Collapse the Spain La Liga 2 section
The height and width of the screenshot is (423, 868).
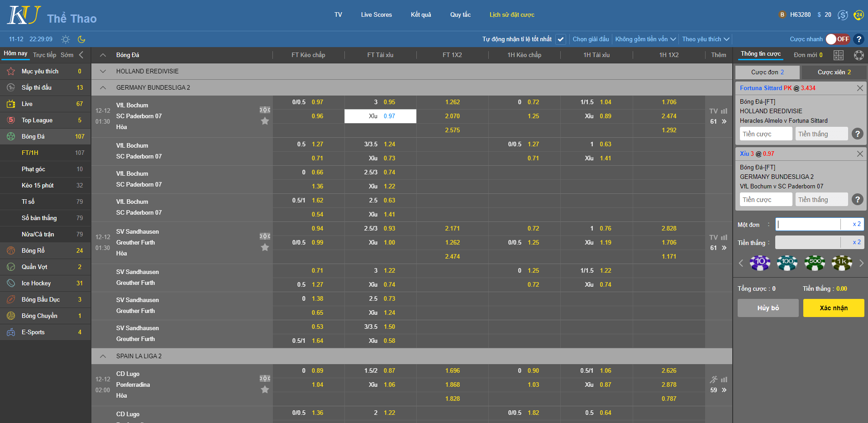pos(103,356)
